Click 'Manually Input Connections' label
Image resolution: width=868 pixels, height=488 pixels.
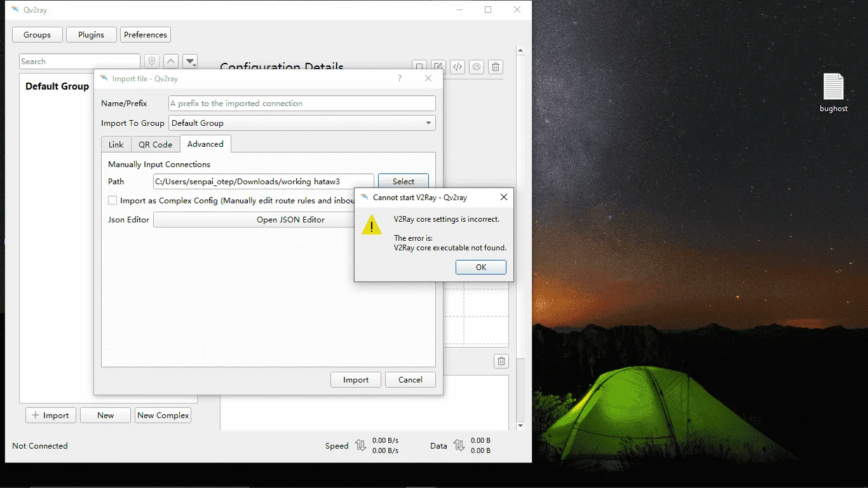159,164
